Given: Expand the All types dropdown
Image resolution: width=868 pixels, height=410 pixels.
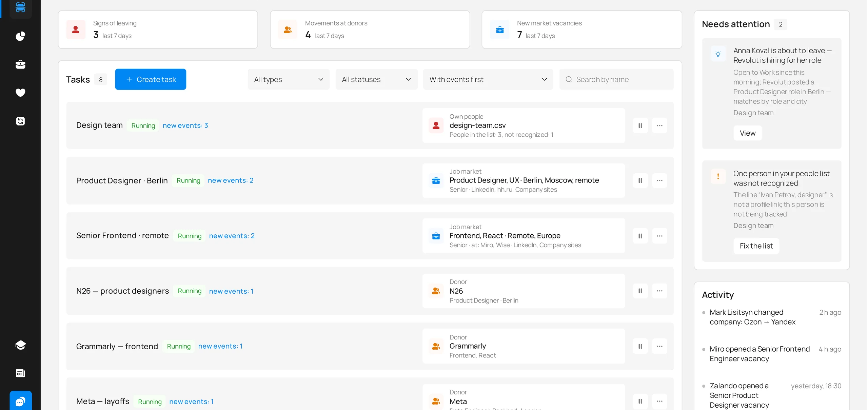Looking at the screenshot, I should 289,79.
